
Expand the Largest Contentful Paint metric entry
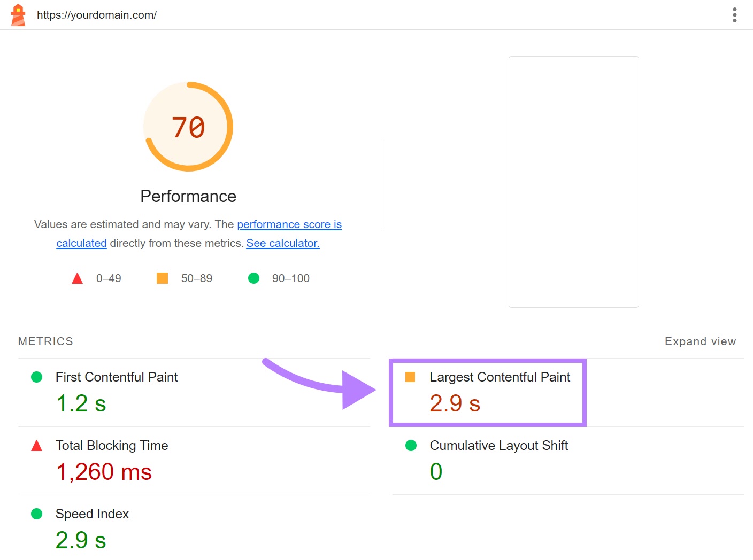tap(500, 377)
